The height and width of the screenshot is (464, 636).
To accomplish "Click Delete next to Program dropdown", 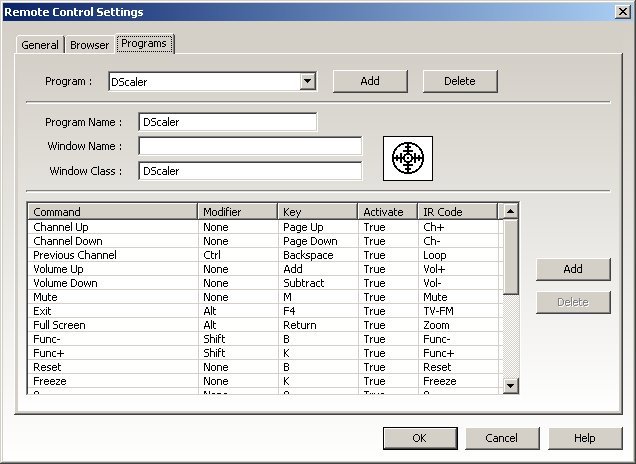I will click(460, 81).
